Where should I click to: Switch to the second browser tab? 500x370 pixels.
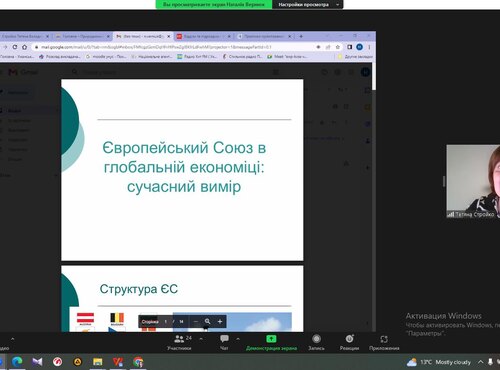82,36
